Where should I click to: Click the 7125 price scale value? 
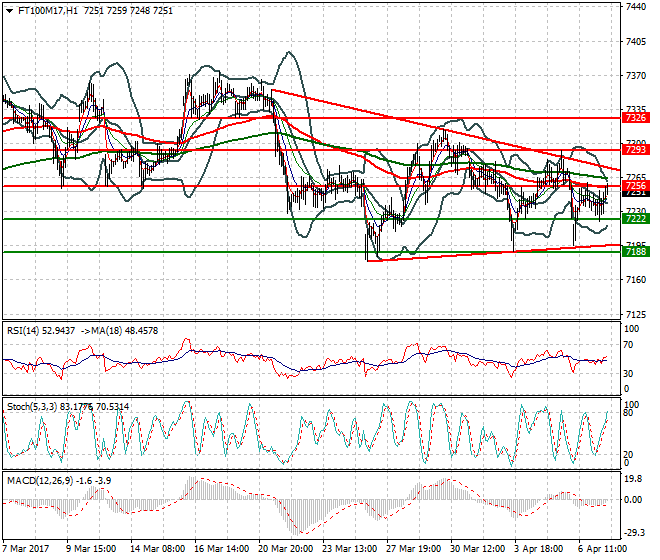[636, 315]
